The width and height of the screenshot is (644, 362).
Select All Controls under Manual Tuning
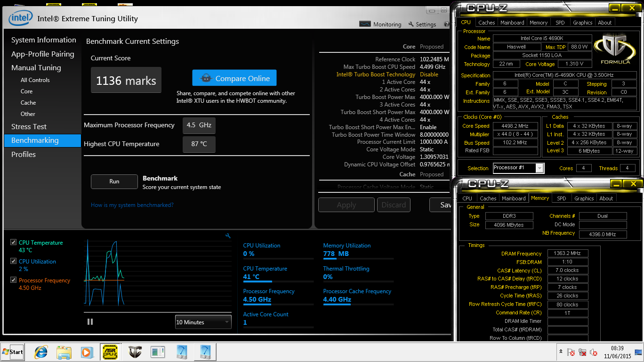click(x=35, y=80)
